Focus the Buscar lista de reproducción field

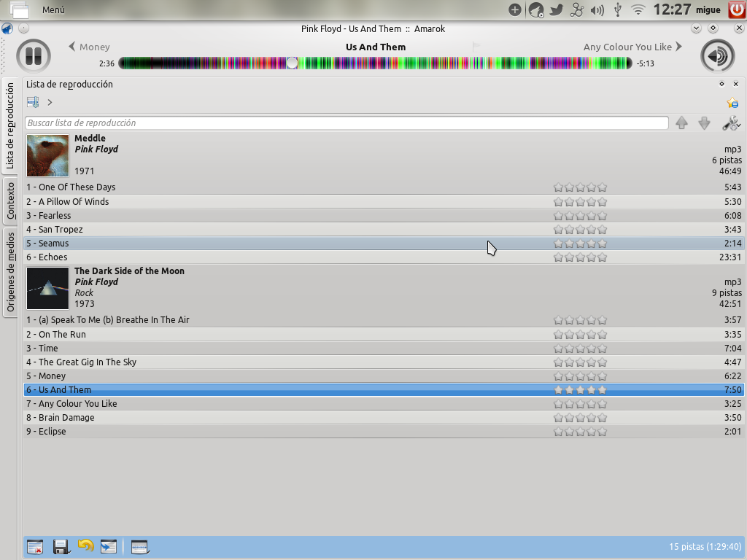(347, 122)
